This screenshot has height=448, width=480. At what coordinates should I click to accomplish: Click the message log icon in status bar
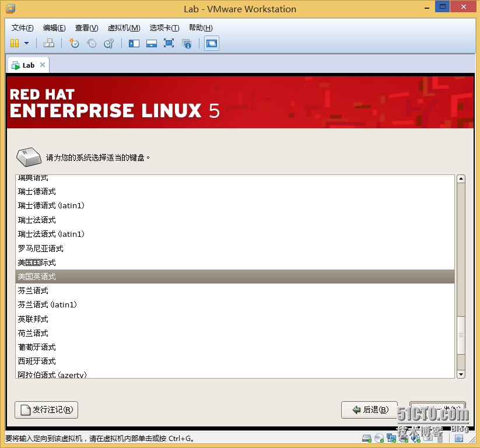[458, 439]
